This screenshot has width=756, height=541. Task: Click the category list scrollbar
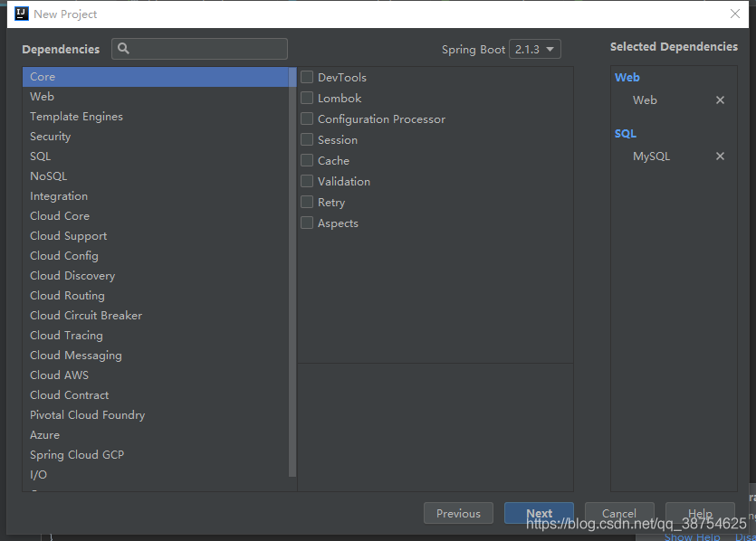click(x=292, y=272)
